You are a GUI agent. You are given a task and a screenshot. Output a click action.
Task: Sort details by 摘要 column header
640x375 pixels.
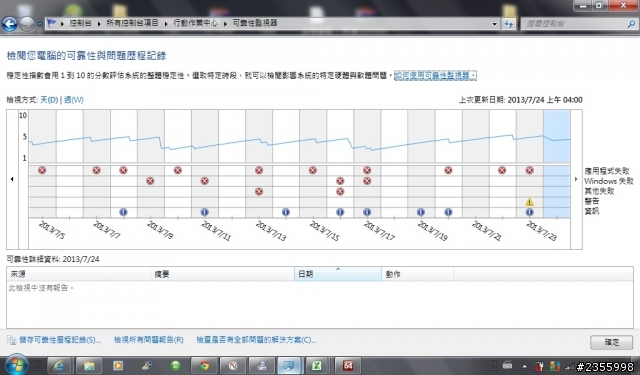tap(222, 274)
